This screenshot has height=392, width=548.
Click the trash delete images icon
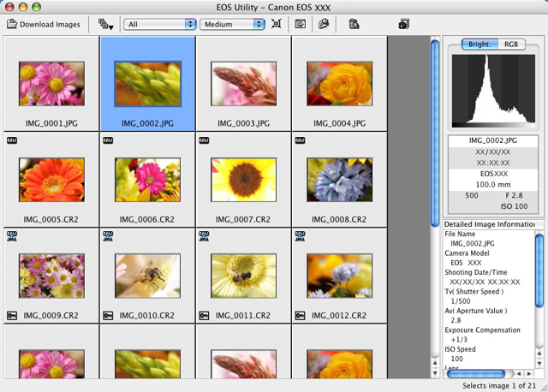tap(354, 24)
